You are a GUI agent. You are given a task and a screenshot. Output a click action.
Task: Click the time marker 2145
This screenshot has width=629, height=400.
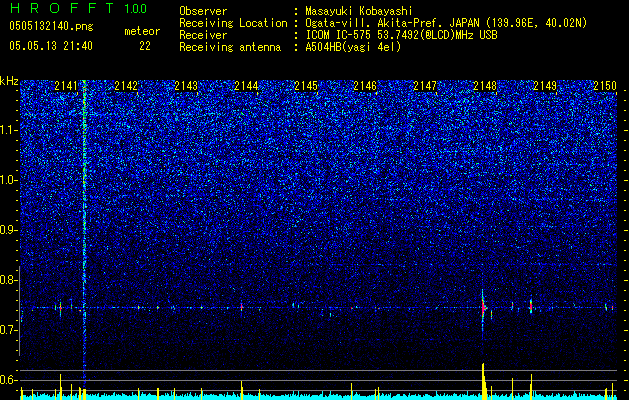pyautogui.click(x=306, y=86)
